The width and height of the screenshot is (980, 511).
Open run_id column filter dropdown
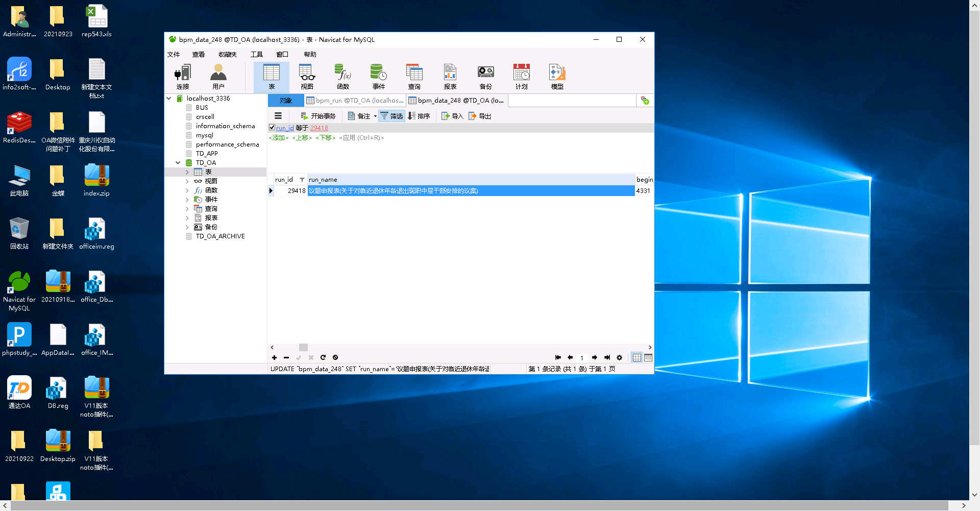(x=302, y=180)
